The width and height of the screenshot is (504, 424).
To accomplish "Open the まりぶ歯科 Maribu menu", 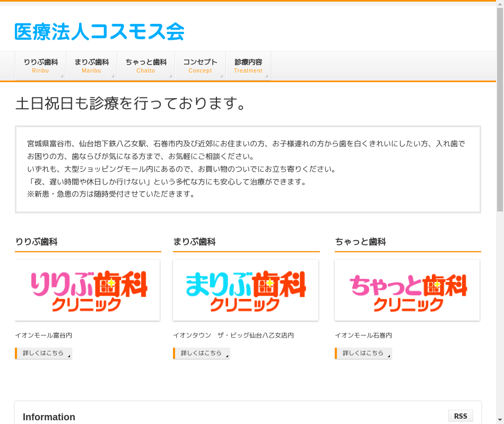I will click(92, 66).
